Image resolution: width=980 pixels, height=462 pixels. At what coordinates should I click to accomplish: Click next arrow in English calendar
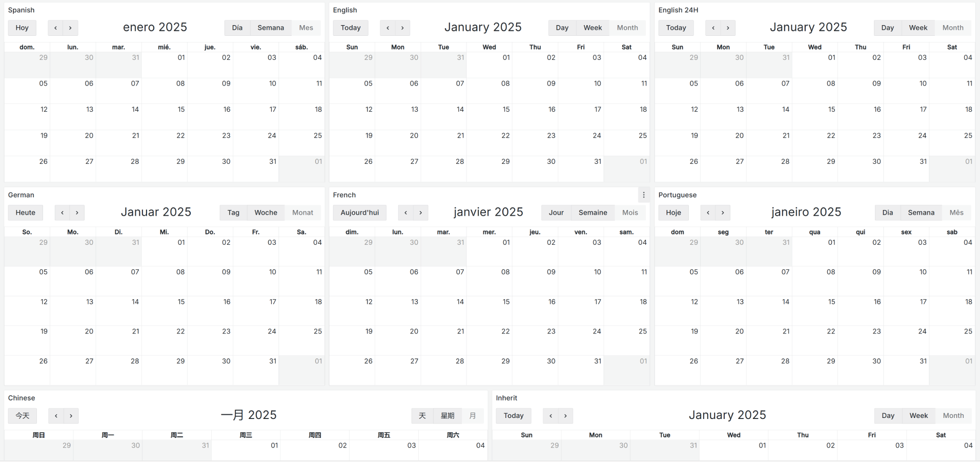[402, 28]
